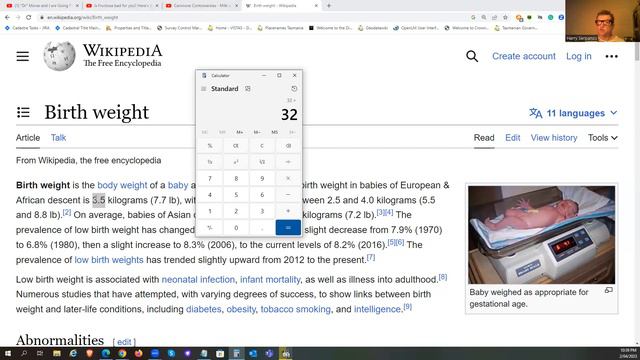640x360 pixels.
Task: Select the Read tab
Action: point(484,138)
